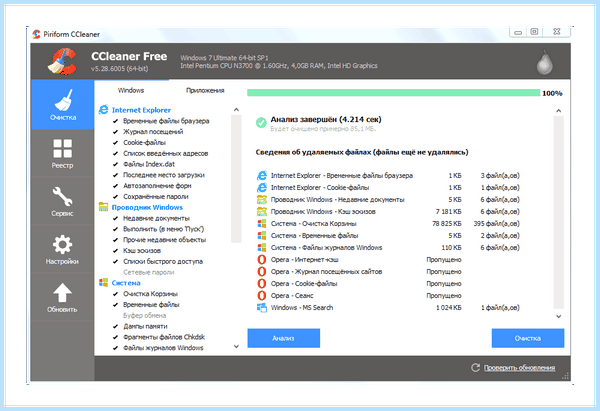Switch to the Приложения tab
The image size is (600, 411).
coord(205,90)
